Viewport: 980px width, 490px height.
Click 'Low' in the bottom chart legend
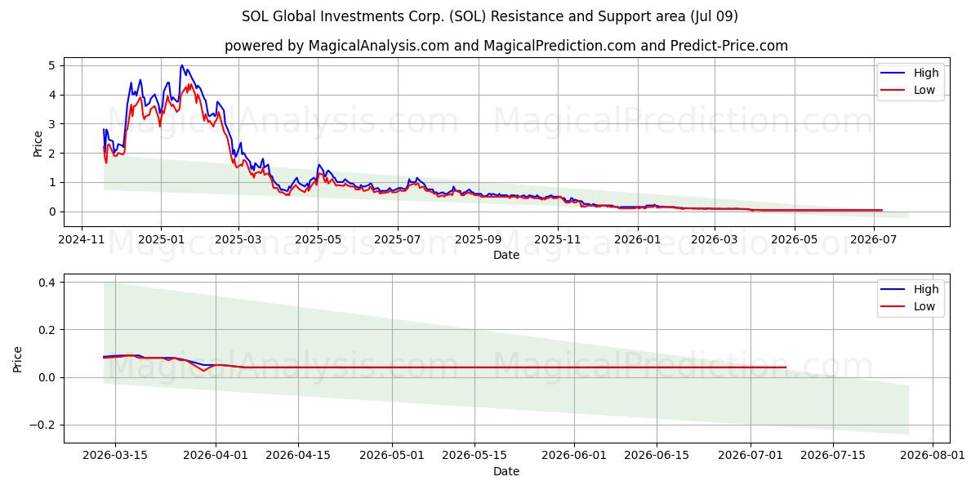click(x=924, y=306)
